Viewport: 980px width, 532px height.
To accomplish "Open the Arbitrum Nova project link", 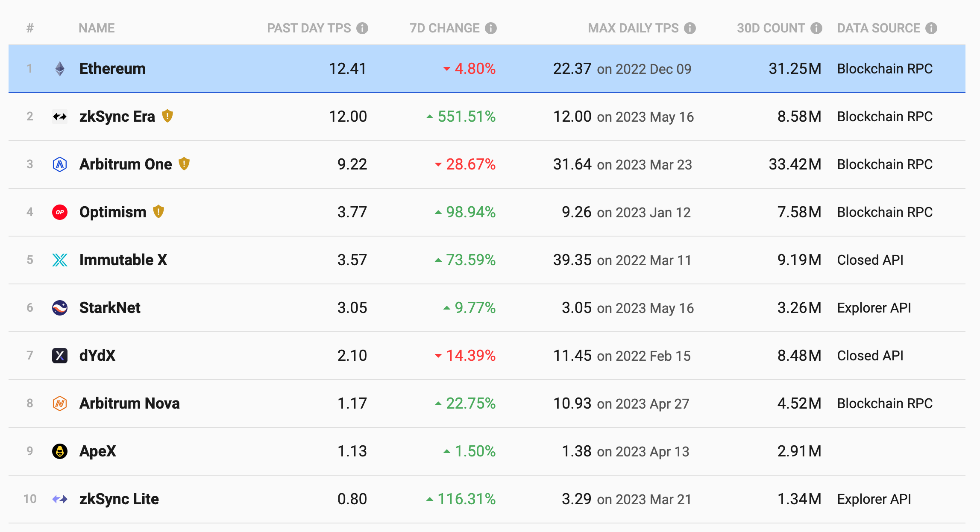I will click(x=129, y=403).
